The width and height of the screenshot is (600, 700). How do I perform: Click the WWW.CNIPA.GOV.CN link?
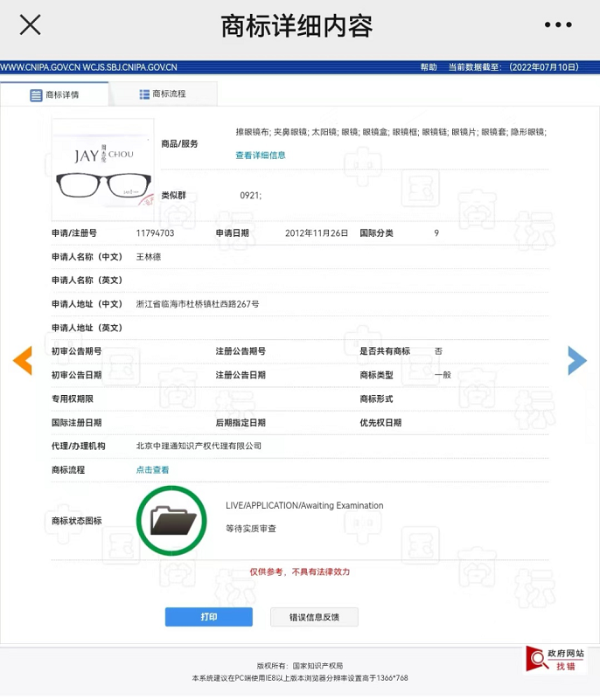pyautogui.click(x=40, y=67)
